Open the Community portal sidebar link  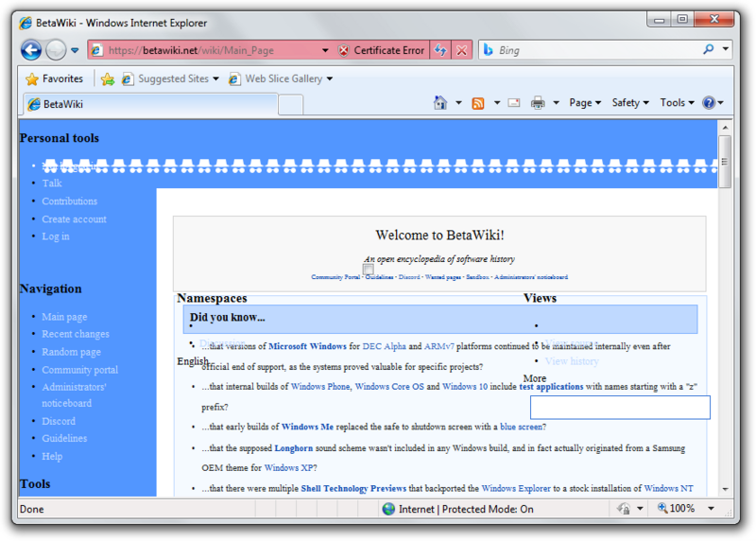[80, 370]
